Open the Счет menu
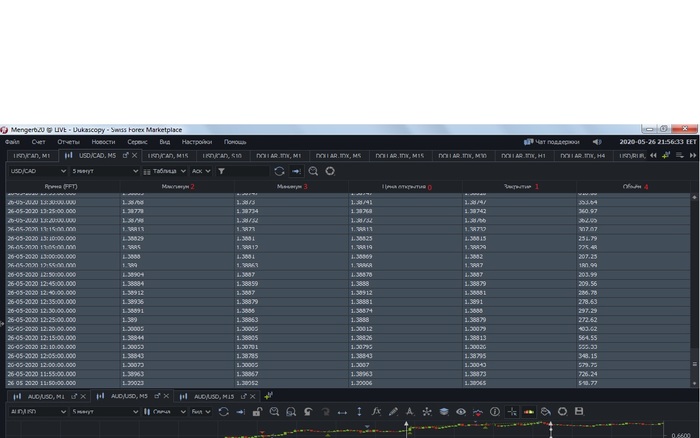This screenshot has width=700, height=438. point(38,142)
